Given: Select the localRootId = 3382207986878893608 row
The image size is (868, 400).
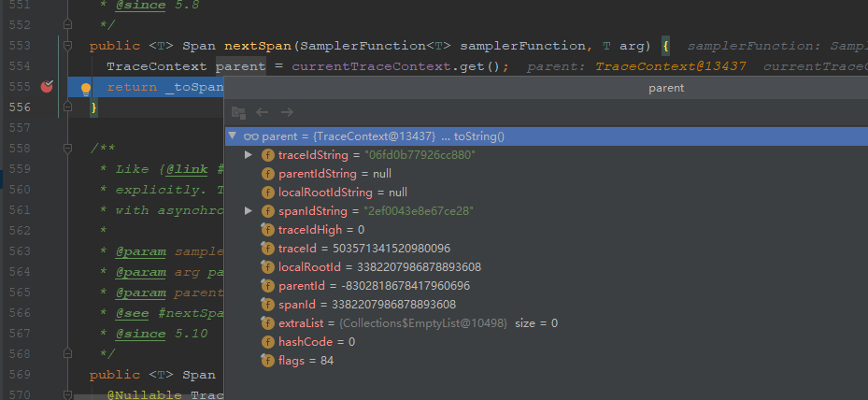Looking at the screenshot, I should pyautogui.click(x=547, y=267).
